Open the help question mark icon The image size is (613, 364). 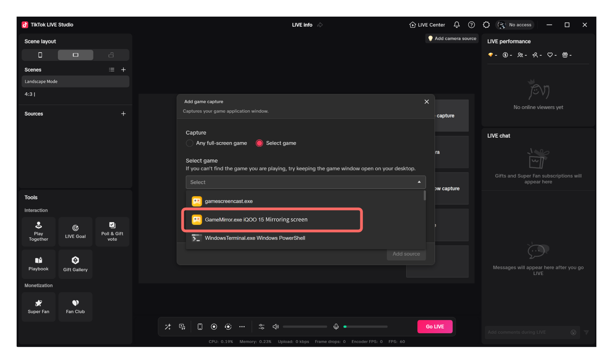click(x=471, y=25)
